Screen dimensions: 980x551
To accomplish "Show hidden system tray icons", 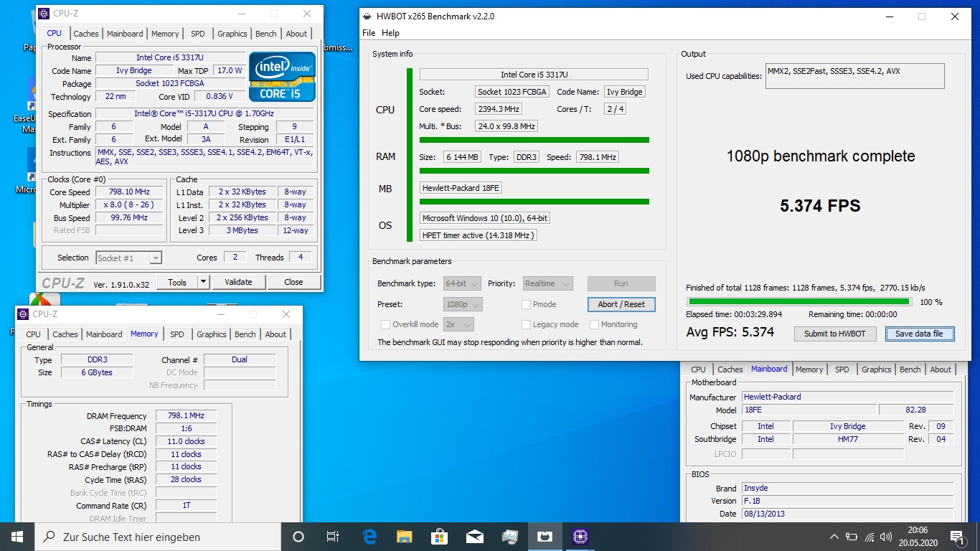I will [x=834, y=536].
